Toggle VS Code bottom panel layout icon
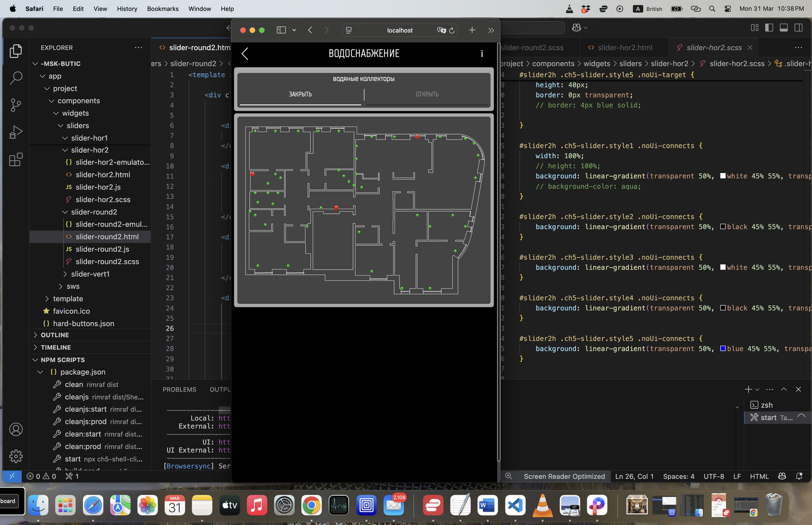The width and height of the screenshot is (812, 525). pos(784,28)
